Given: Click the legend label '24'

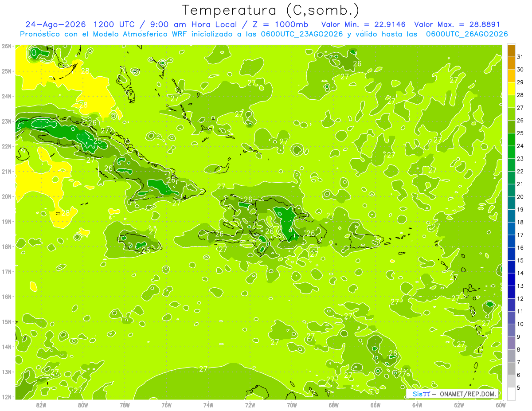Looking at the screenshot, I should [x=520, y=146].
